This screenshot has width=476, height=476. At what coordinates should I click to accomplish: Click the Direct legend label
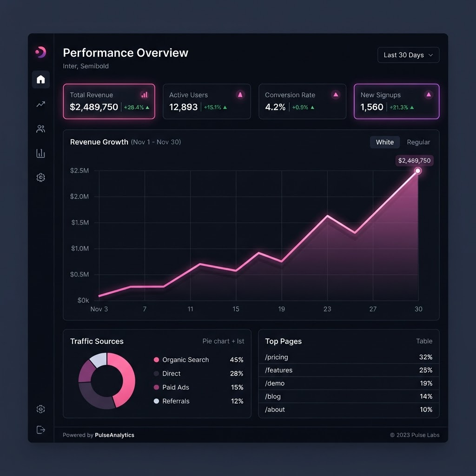click(171, 373)
